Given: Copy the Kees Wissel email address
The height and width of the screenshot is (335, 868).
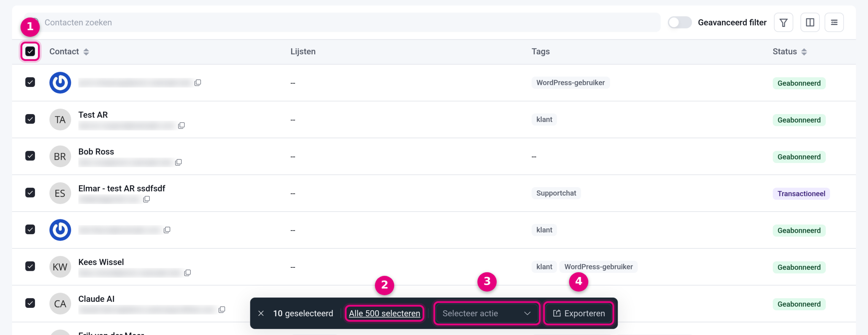Looking at the screenshot, I should [x=188, y=273].
